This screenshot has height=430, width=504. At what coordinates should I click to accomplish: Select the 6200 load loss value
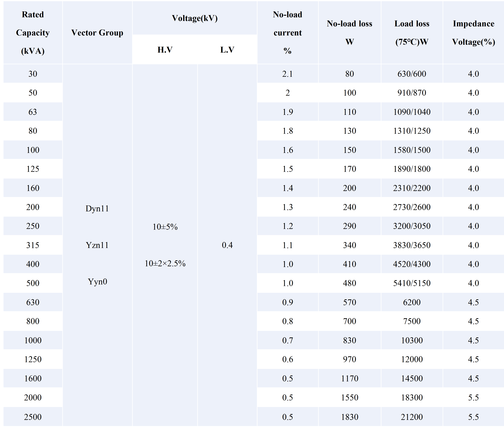(x=412, y=302)
